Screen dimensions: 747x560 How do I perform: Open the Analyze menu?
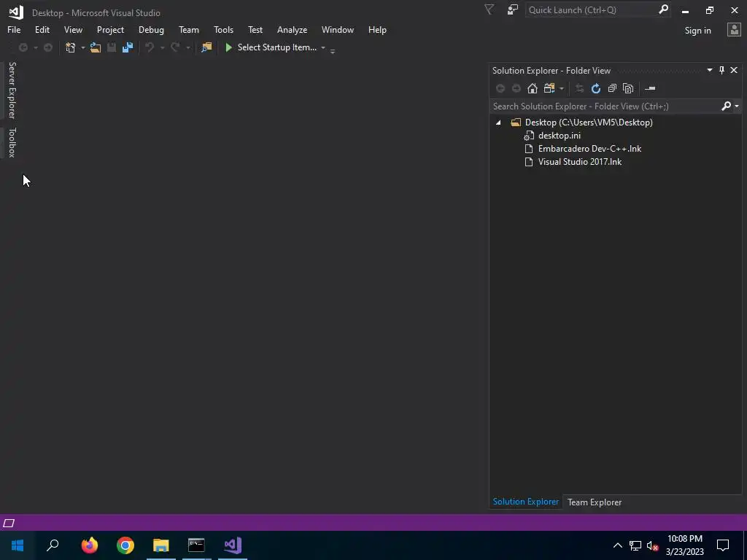(292, 29)
